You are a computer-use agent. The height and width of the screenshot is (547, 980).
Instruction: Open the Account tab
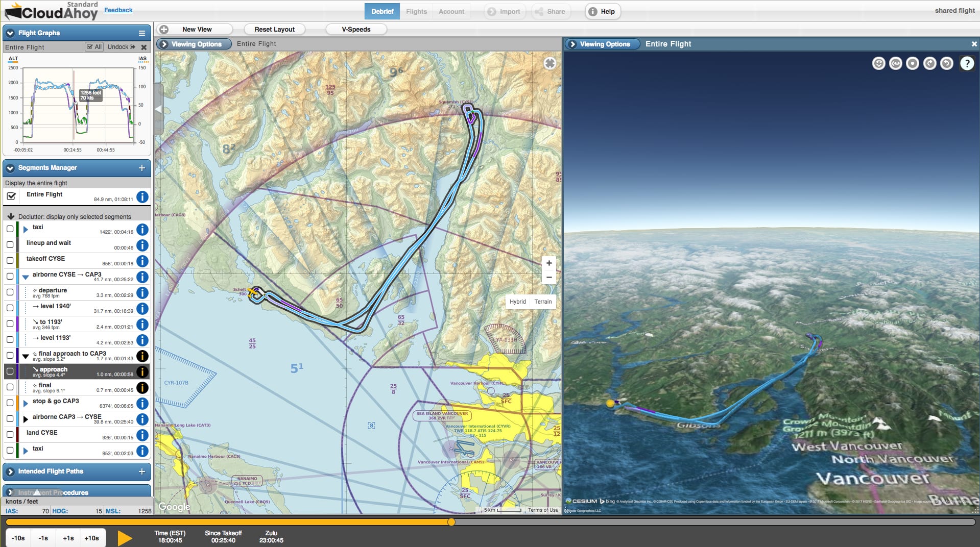451,11
